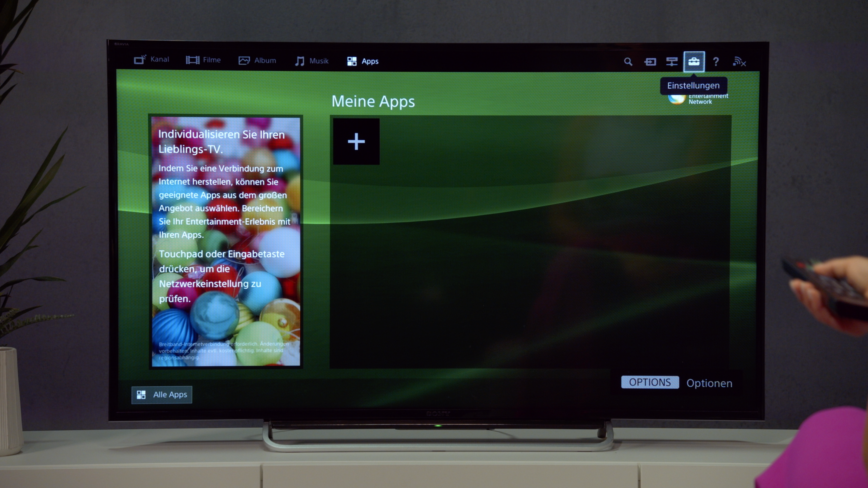Click the Kanal tab
This screenshot has width=868, height=488.
(151, 61)
